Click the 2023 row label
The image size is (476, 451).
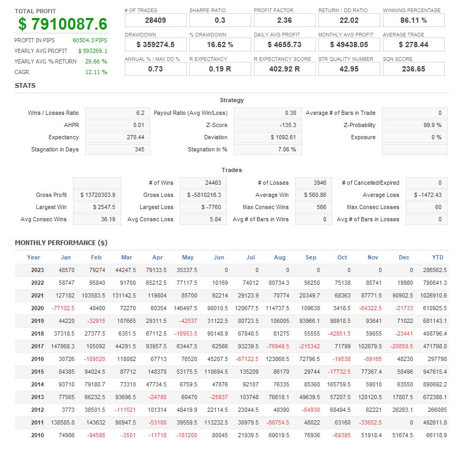point(38,270)
